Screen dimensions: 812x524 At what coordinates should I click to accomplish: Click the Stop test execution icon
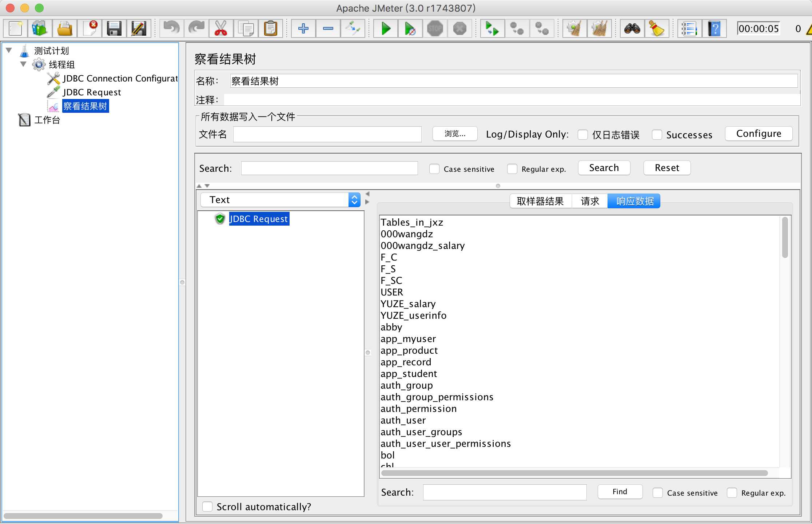(x=435, y=28)
